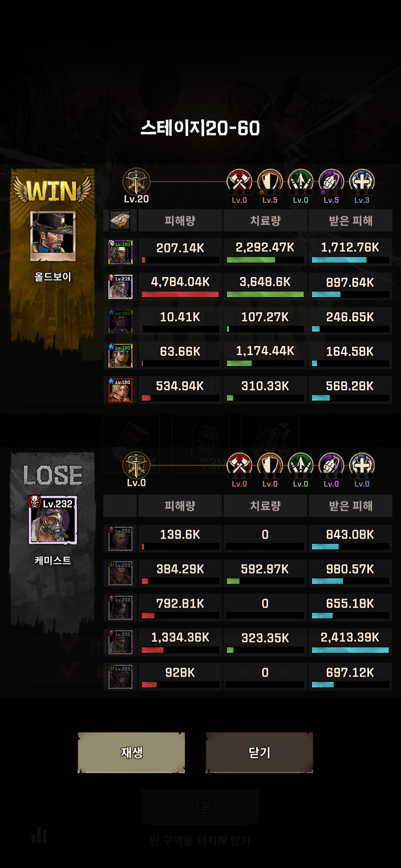Click the 재생 replay button
Viewport: 401px width, 868px height.
coord(131,752)
